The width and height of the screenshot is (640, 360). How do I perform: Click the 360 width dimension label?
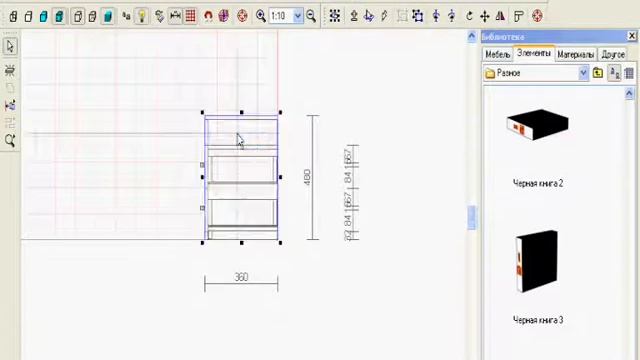click(x=241, y=277)
